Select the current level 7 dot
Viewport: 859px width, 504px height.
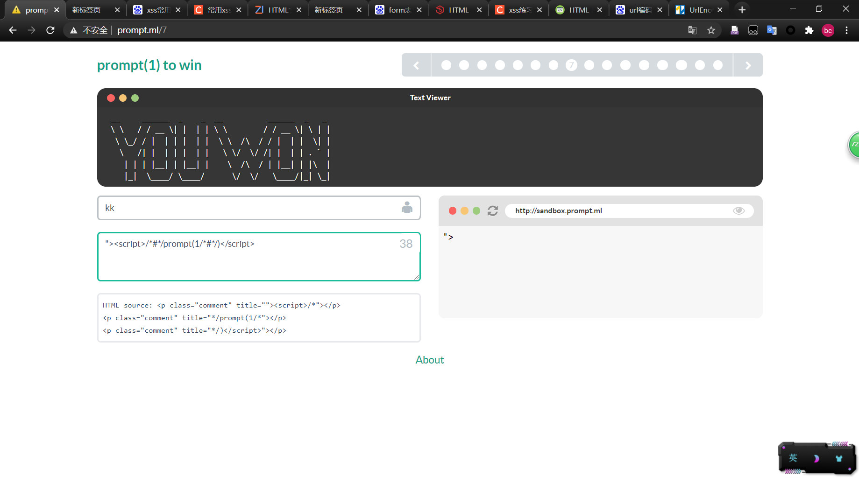[x=571, y=65]
